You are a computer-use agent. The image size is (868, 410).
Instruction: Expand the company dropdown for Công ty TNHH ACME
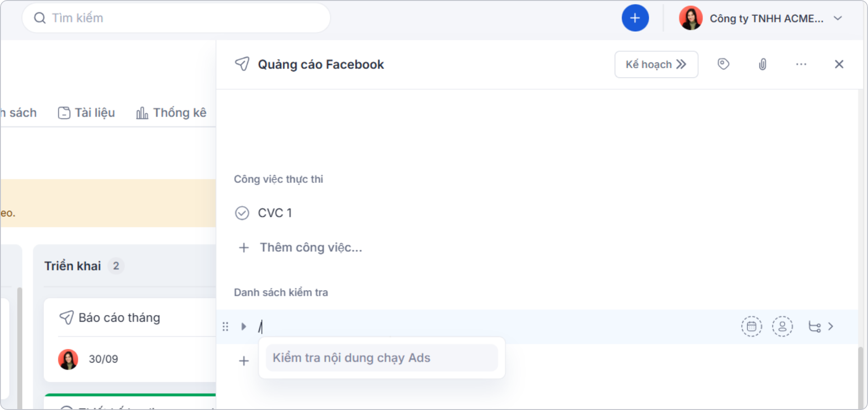[x=839, y=18]
